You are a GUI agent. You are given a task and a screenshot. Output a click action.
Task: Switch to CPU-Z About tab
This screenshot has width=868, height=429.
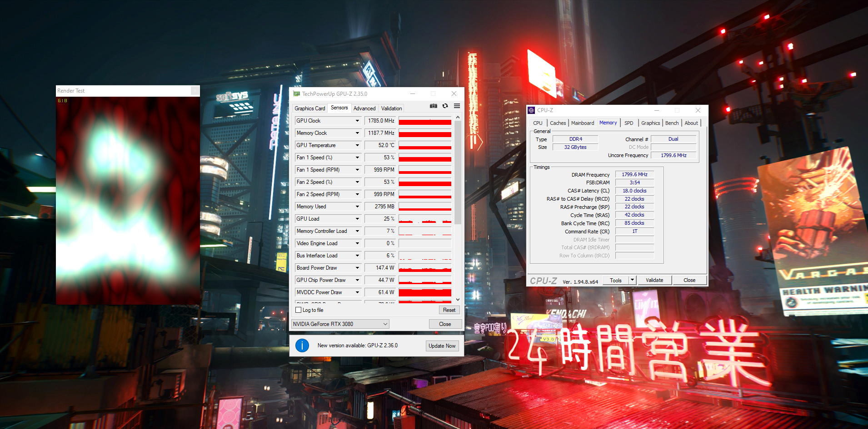(x=691, y=123)
